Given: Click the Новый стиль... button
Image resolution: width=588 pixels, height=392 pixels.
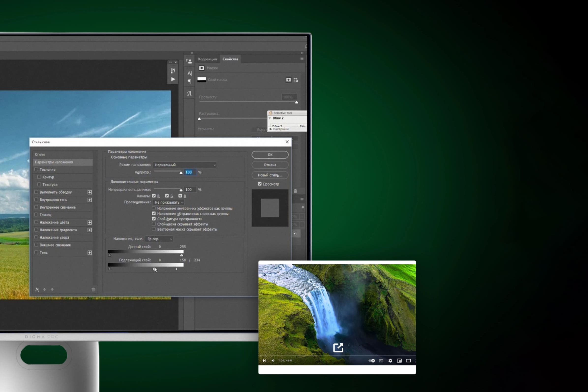Looking at the screenshot, I should click(x=270, y=175).
